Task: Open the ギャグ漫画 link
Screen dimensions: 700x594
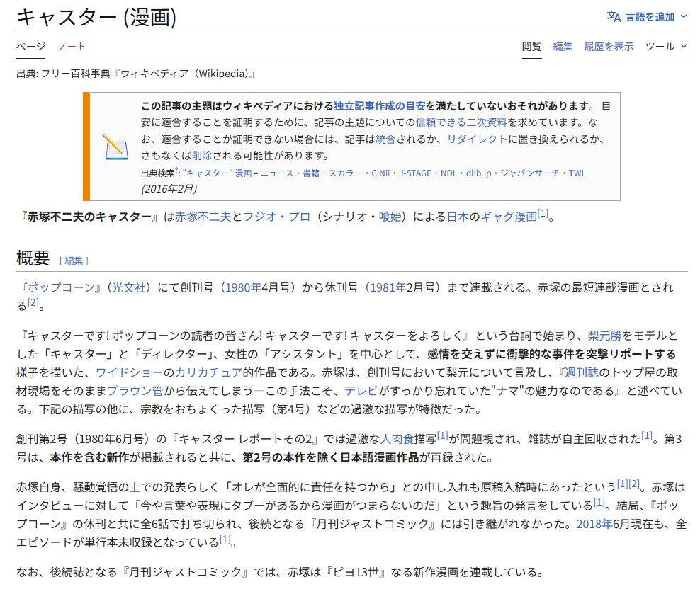Action: point(509,217)
